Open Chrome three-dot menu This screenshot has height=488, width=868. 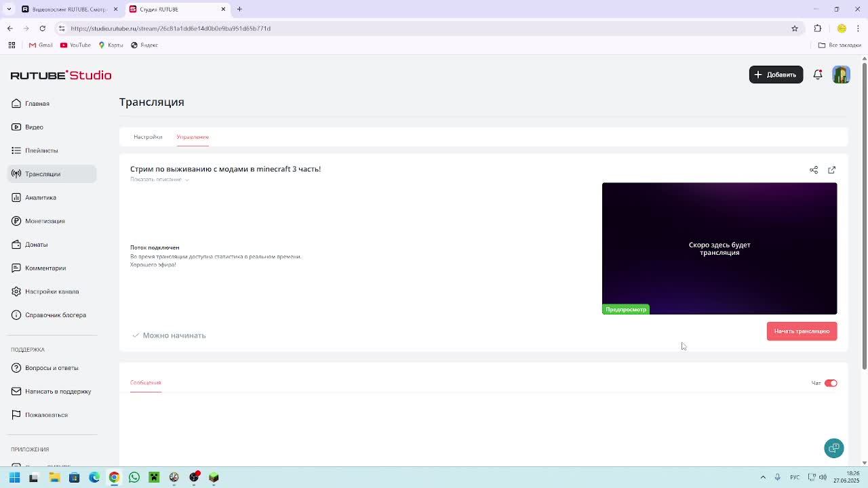tap(859, 28)
